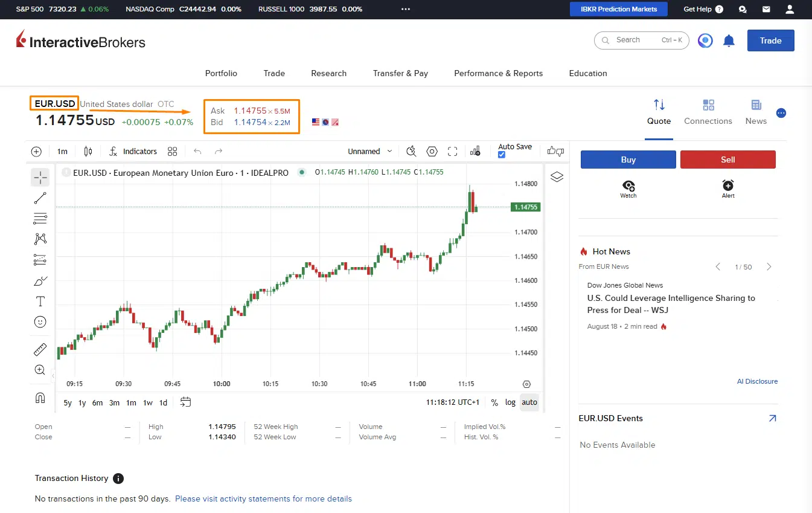
Task: Open the object tree layers panel
Action: tap(557, 176)
